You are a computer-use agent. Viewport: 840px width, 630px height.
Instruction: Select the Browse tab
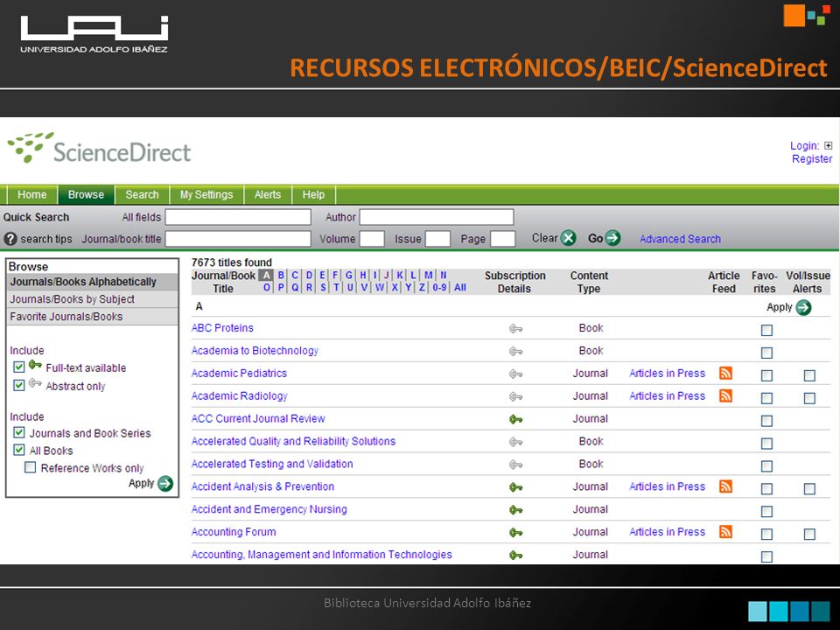click(86, 194)
